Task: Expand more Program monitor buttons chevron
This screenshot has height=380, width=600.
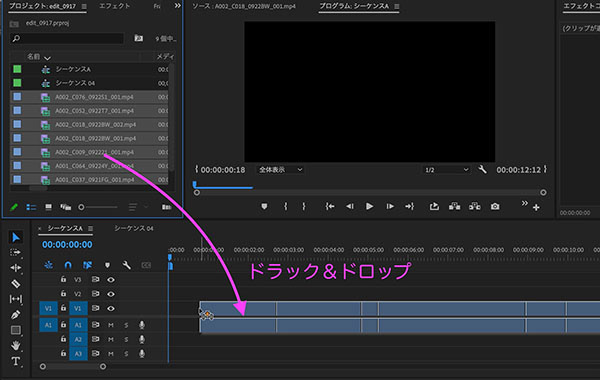Action: point(524,203)
